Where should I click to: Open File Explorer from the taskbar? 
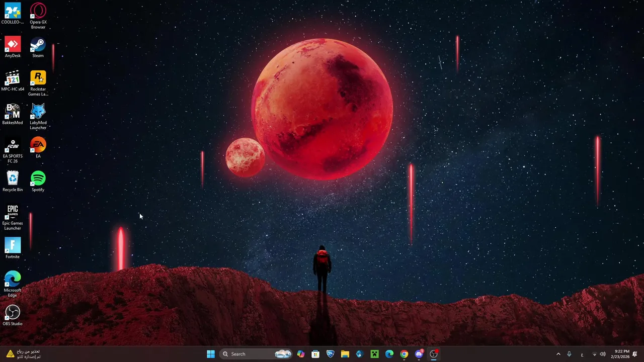pyautogui.click(x=345, y=354)
